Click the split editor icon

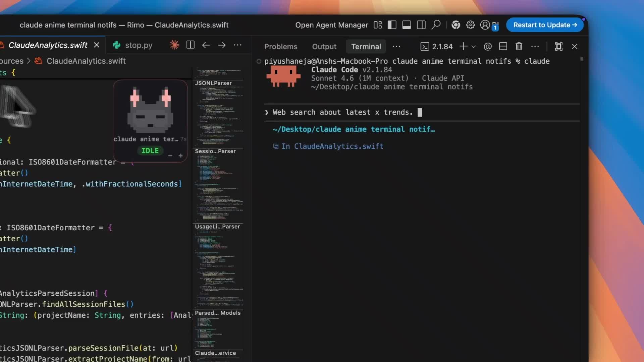coord(190,45)
